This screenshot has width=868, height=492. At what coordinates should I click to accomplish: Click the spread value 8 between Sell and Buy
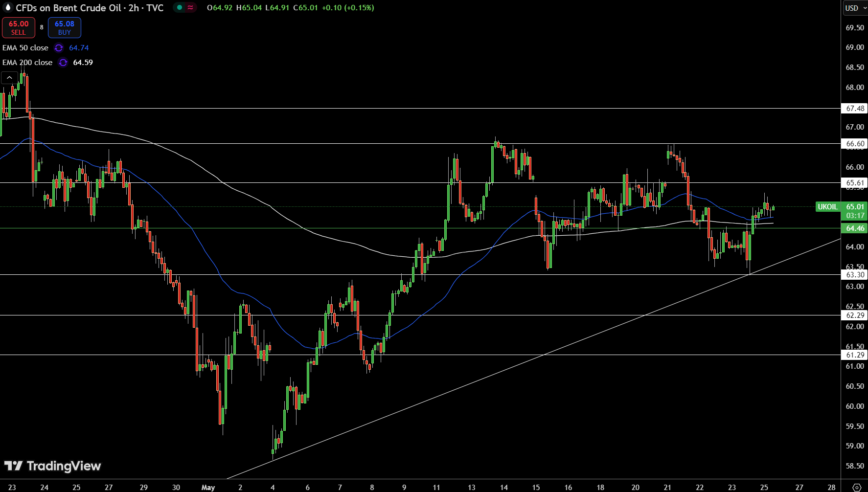42,27
